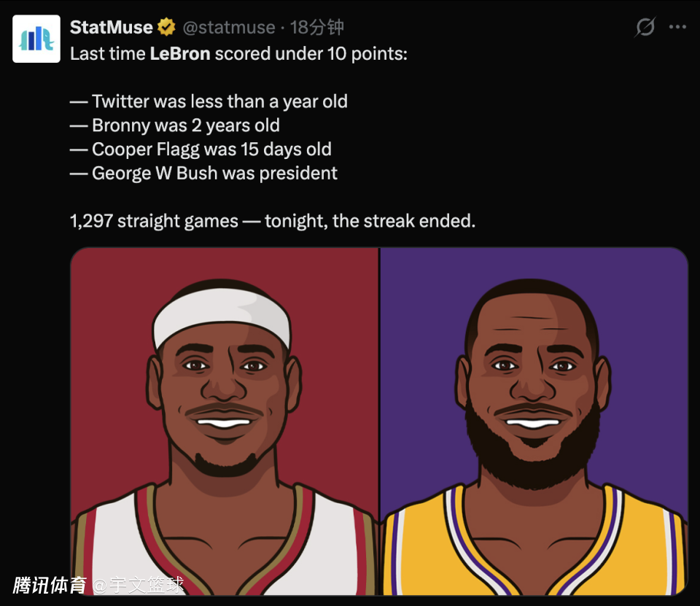Click the Grok slashed-circle icon
Screen dimensions: 700x606
645,28
